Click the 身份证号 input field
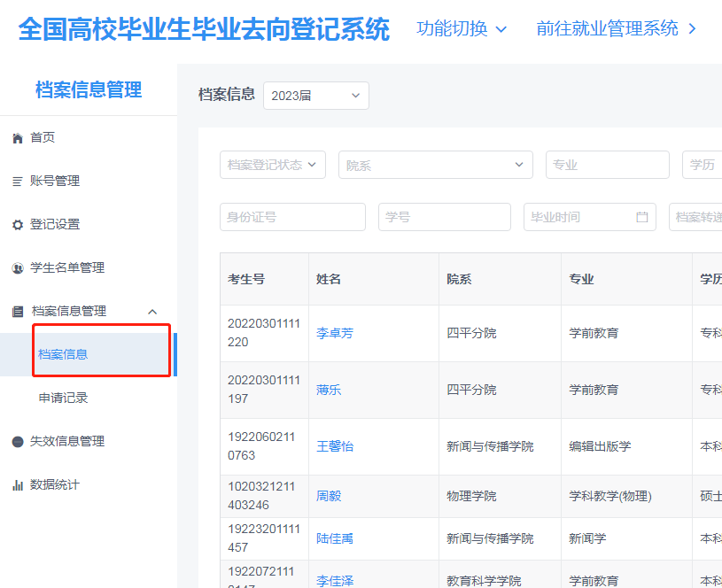This screenshot has height=588, width=722. pos(292,217)
